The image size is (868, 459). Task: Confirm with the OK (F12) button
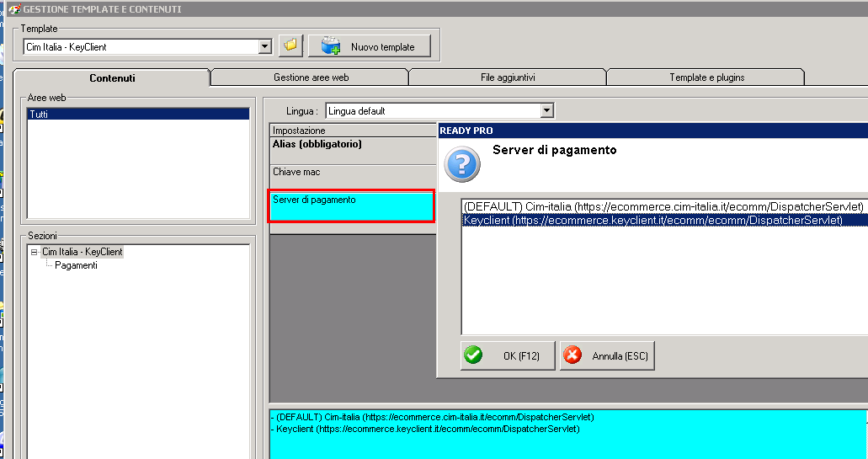pos(508,355)
